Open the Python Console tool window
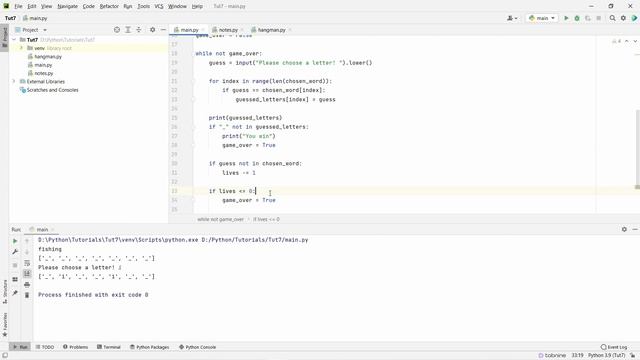This screenshot has width=640, height=360. 198,347
